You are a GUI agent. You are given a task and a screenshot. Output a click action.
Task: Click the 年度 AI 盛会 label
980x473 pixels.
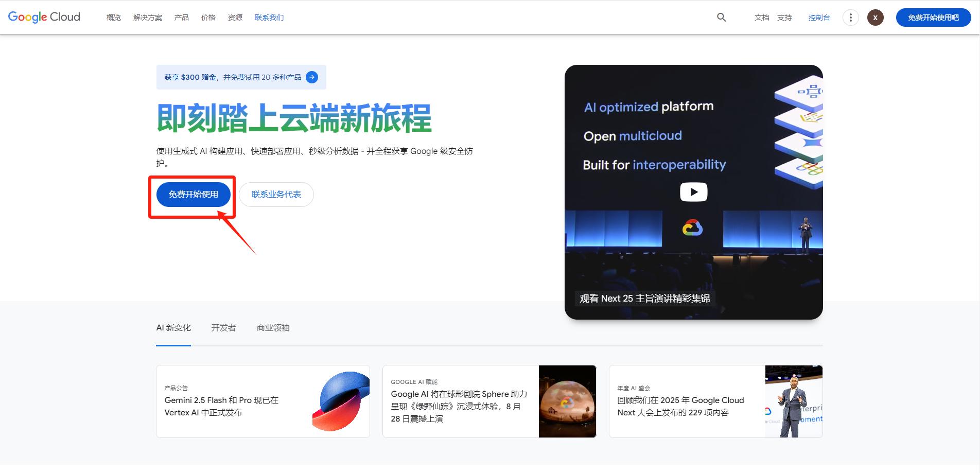pos(634,388)
